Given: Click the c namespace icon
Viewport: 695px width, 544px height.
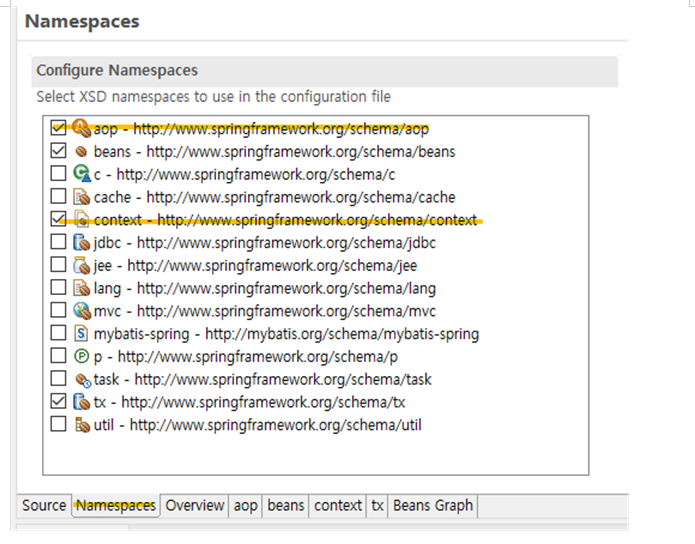Looking at the screenshot, I should coord(82,174).
